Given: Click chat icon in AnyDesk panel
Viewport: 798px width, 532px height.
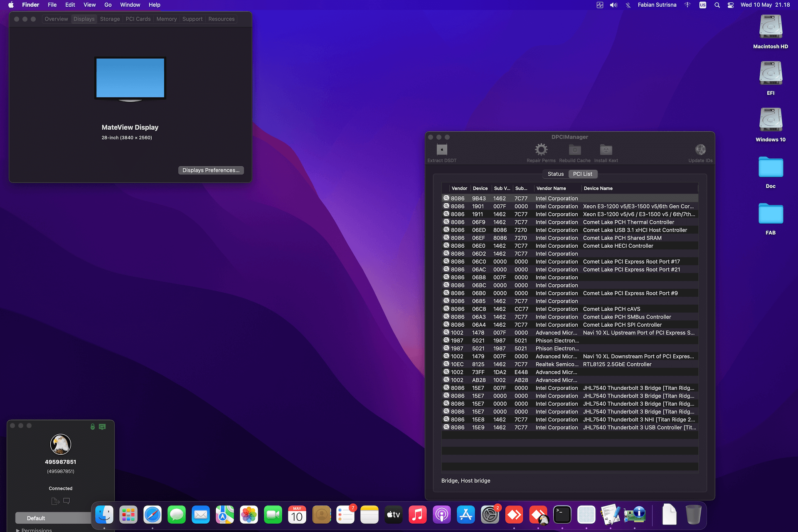Looking at the screenshot, I should pyautogui.click(x=66, y=501).
